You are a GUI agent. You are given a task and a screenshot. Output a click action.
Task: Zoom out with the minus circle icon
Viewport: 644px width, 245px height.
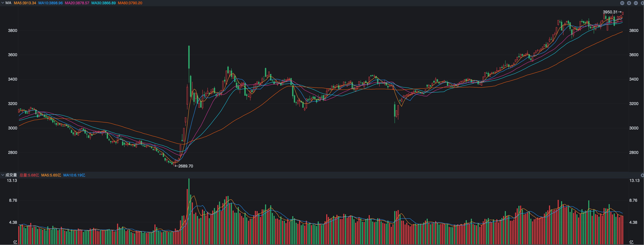pyautogui.click(x=636, y=3)
